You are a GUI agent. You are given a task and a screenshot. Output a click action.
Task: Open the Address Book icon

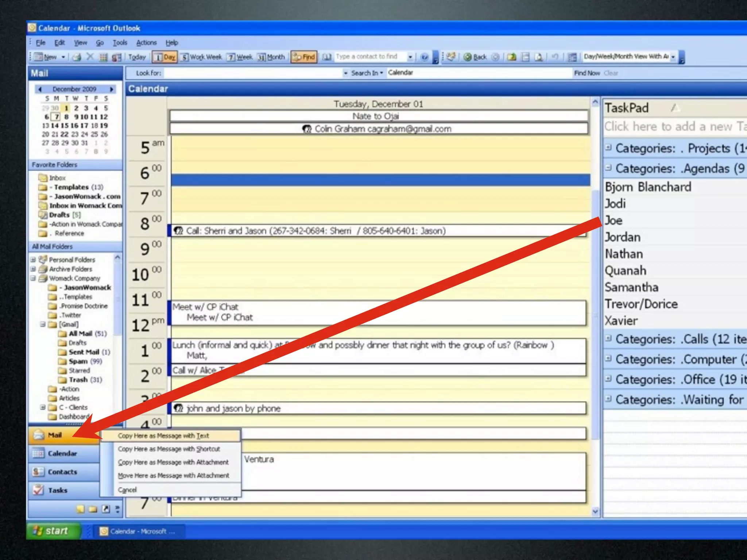327,57
